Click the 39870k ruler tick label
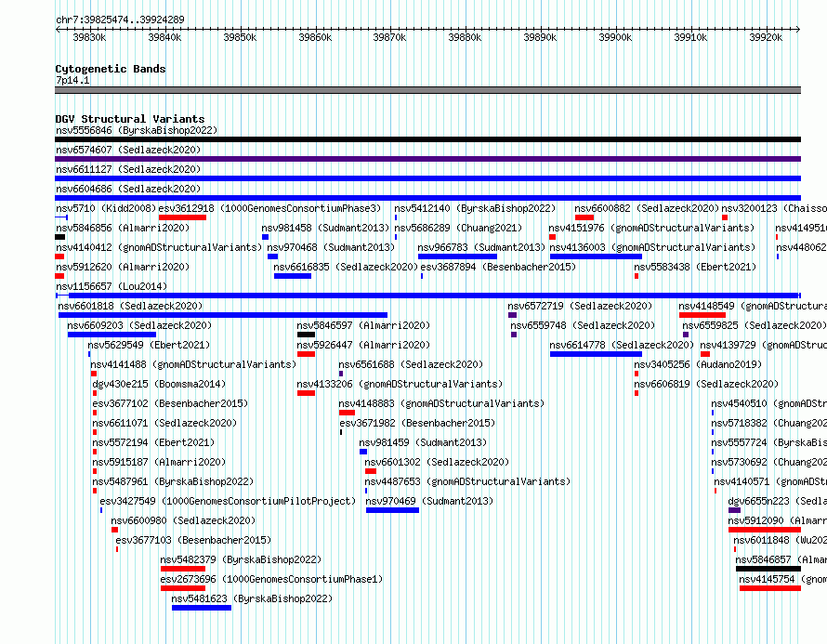 click(x=389, y=37)
